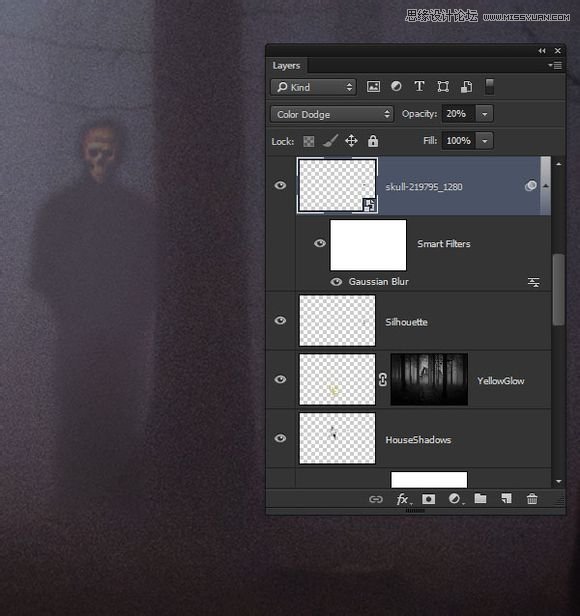This screenshot has width=580, height=616.
Task: Hide the Silhouette layer
Action: (280, 321)
